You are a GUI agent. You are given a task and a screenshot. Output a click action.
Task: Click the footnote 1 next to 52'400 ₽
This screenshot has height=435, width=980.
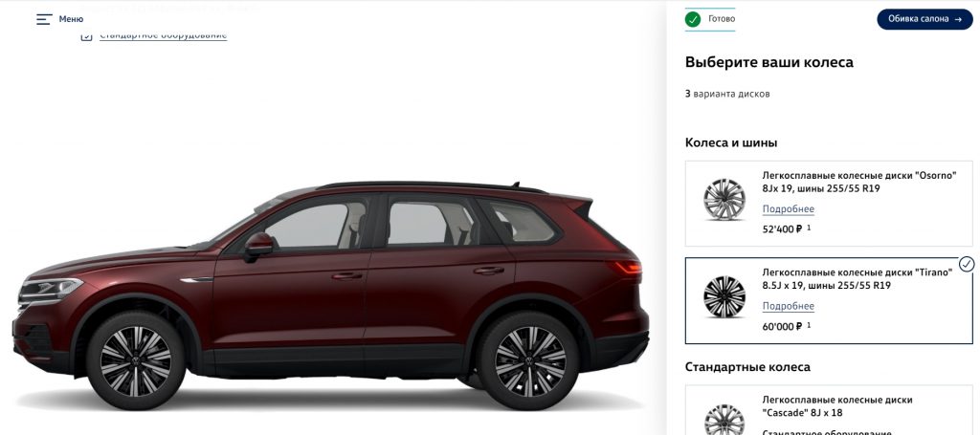[809, 228]
